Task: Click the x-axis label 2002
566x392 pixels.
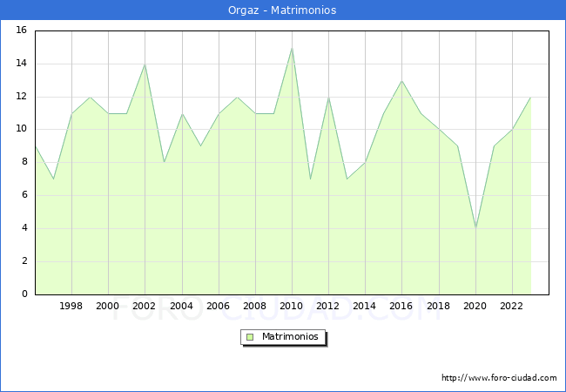Action: [144, 306]
